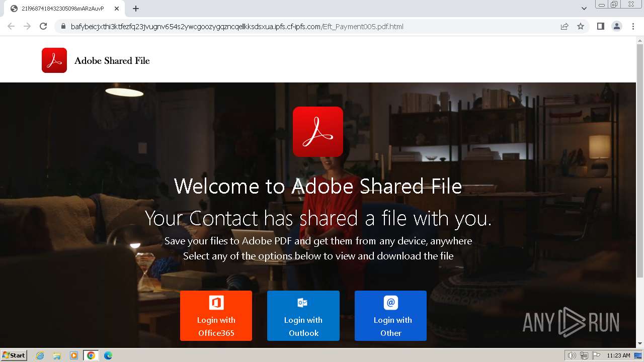Screen dimensions: 644x362
Task: Open File Explorer from taskbar
Action: coord(57,355)
